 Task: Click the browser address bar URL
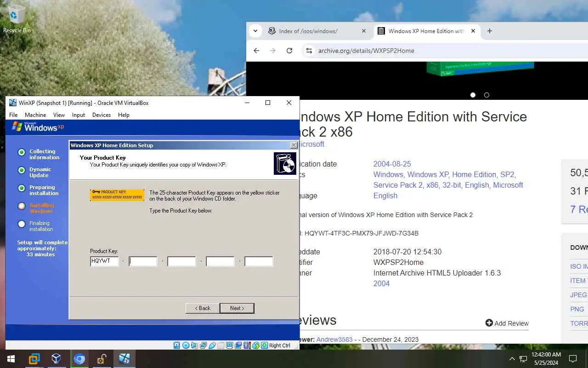coord(366,51)
